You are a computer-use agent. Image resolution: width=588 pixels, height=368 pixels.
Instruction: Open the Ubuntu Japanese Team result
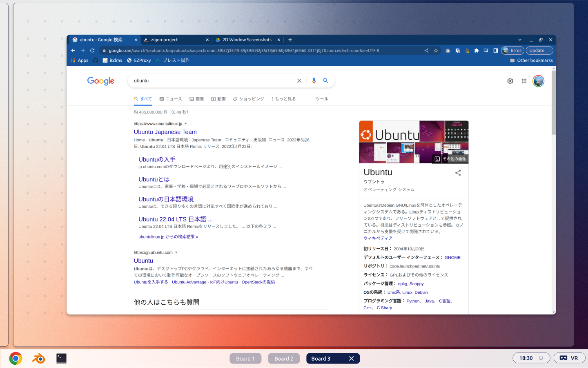(165, 132)
